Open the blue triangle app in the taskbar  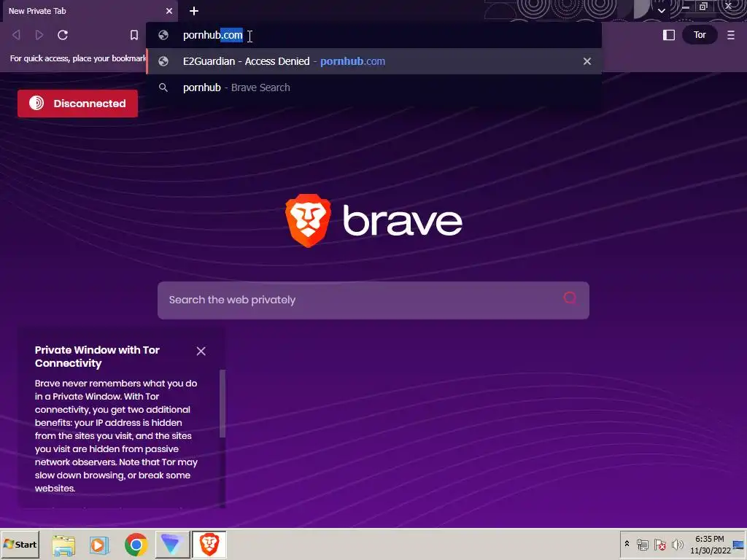coord(172,544)
